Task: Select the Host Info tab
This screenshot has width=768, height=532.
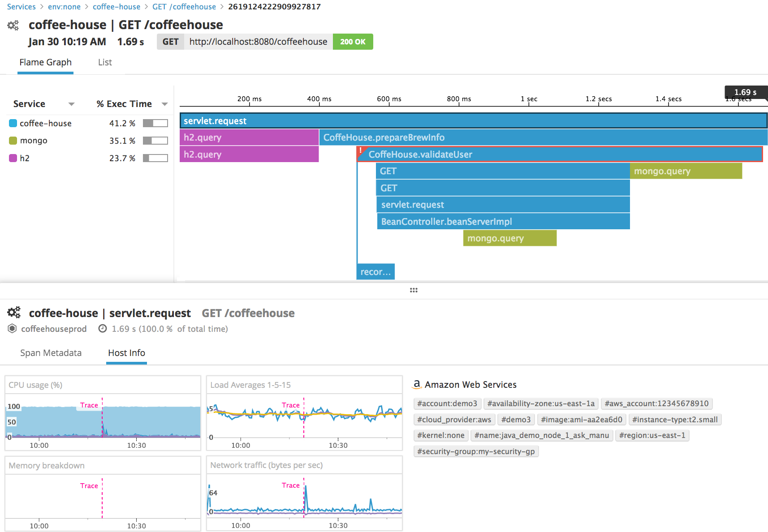Action: [x=126, y=353]
